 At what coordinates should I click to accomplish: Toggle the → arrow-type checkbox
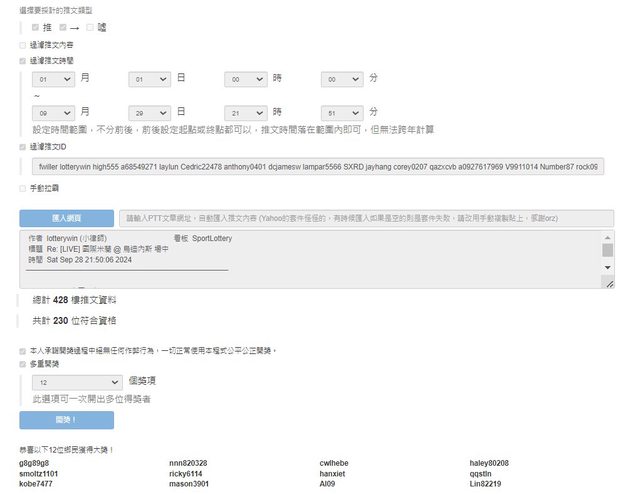62,27
